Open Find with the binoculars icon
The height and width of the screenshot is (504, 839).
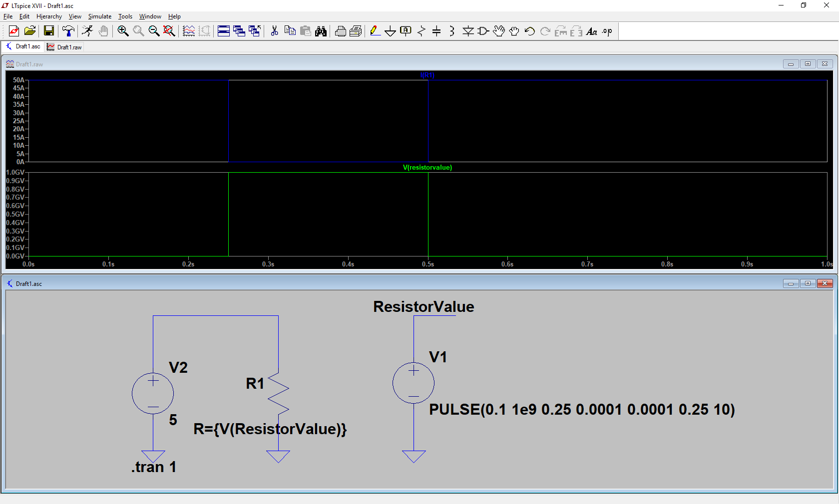point(321,31)
